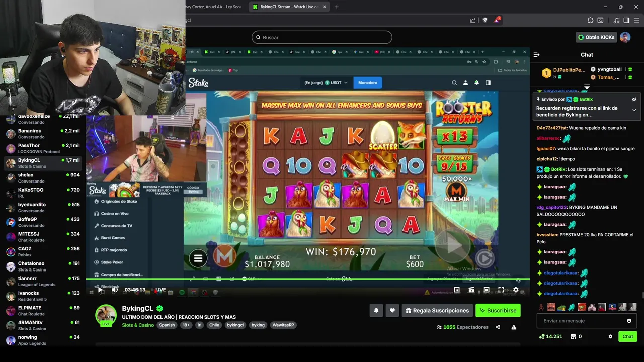Click DJPablitoPe top gifter name
Screen dimensions: 644x362
pyautogui.click(x=569, y=70)
